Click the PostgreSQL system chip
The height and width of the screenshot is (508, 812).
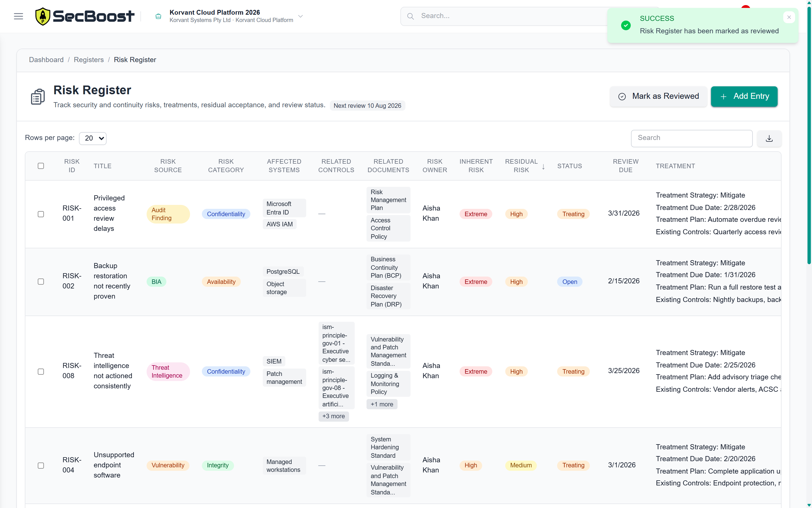click(x=283, y=271)
